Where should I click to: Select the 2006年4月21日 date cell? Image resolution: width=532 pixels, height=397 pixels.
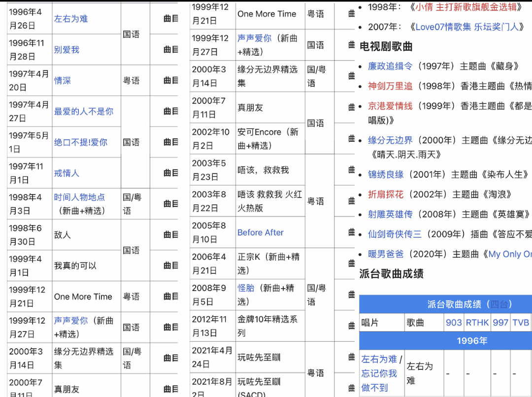[213, 264]
